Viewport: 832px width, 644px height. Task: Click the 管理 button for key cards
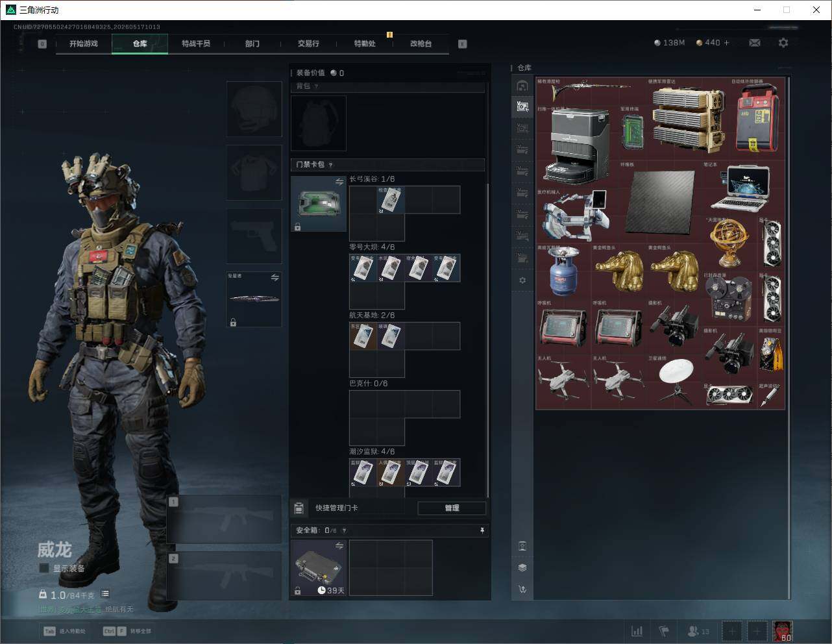(452, 508)
